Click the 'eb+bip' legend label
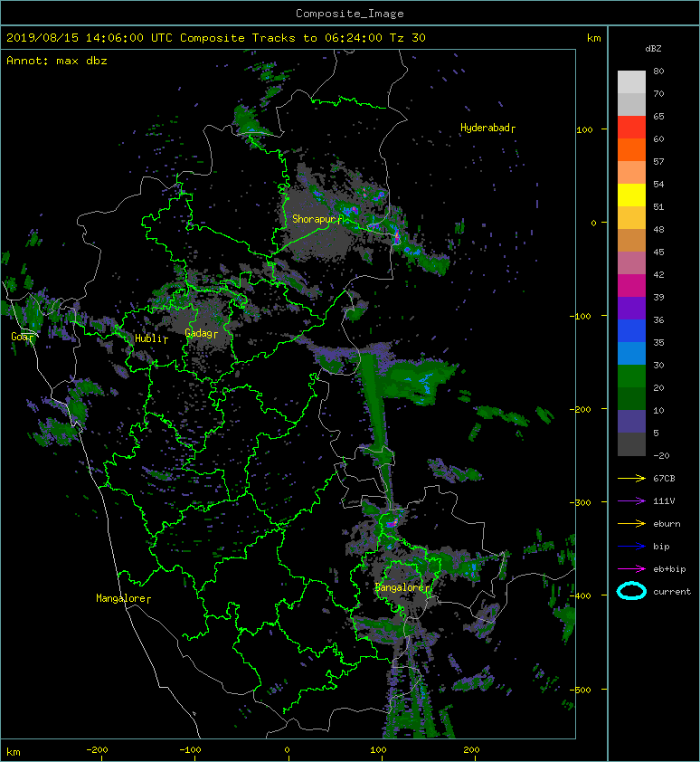 click(669, 569)
